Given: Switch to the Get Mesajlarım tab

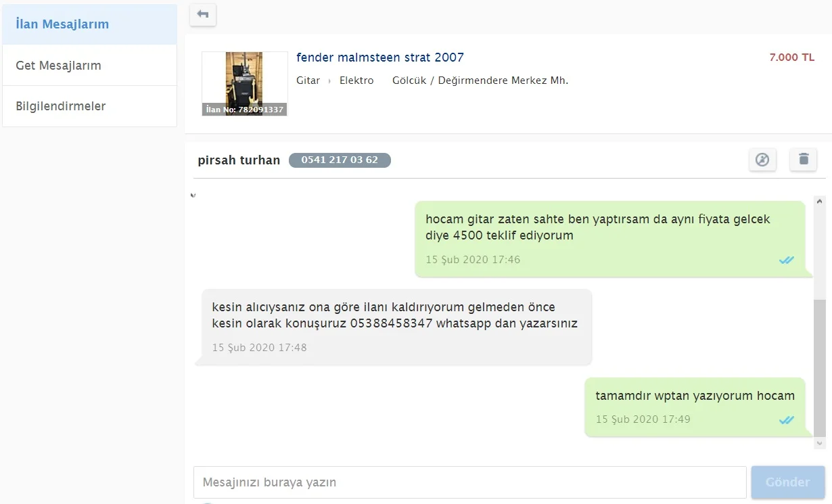Looking at the screenshot, I should pos(89,66).
